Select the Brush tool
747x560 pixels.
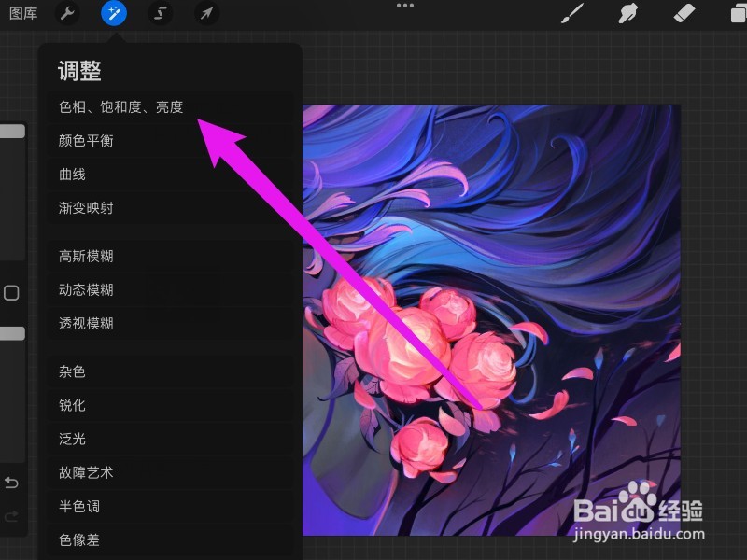(572, 13)
